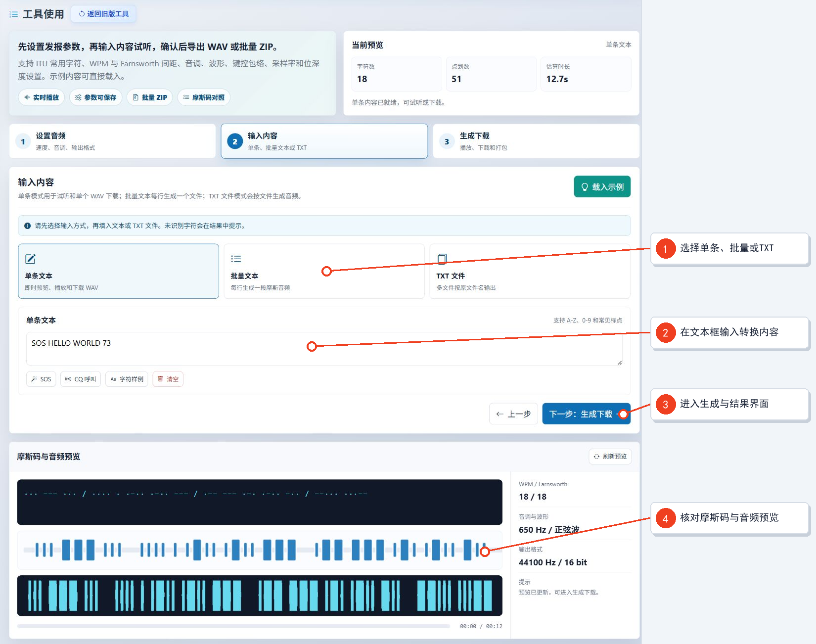Click the 摩斯码对照 chip
This screenshot has height=644, width=816.
204,97
